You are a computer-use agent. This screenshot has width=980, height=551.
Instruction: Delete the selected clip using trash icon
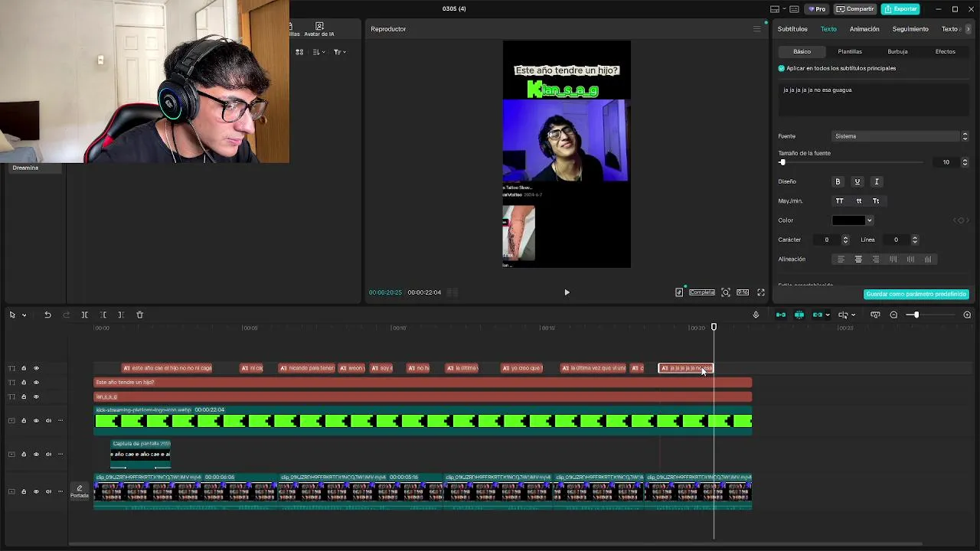coord(139,315)
